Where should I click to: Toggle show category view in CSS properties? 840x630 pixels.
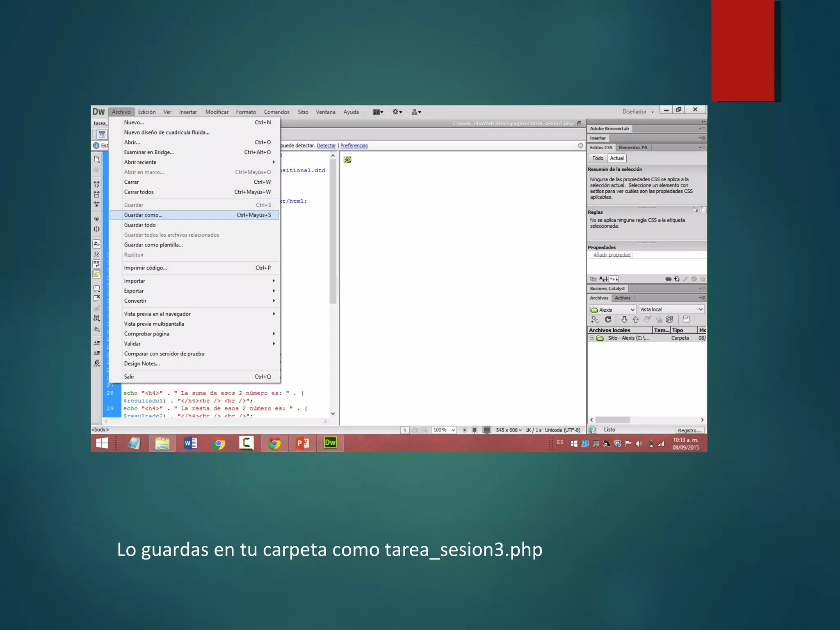coord(593,279)
